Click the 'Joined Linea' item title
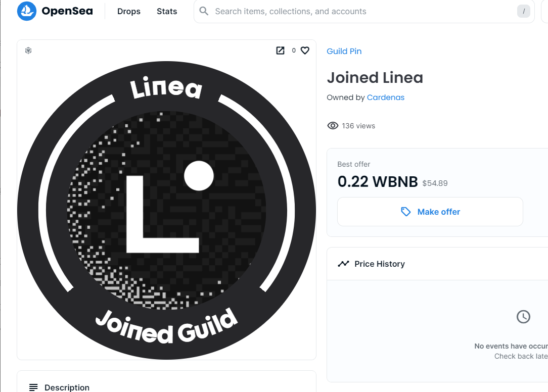548x392 pixels. [375, 78]
